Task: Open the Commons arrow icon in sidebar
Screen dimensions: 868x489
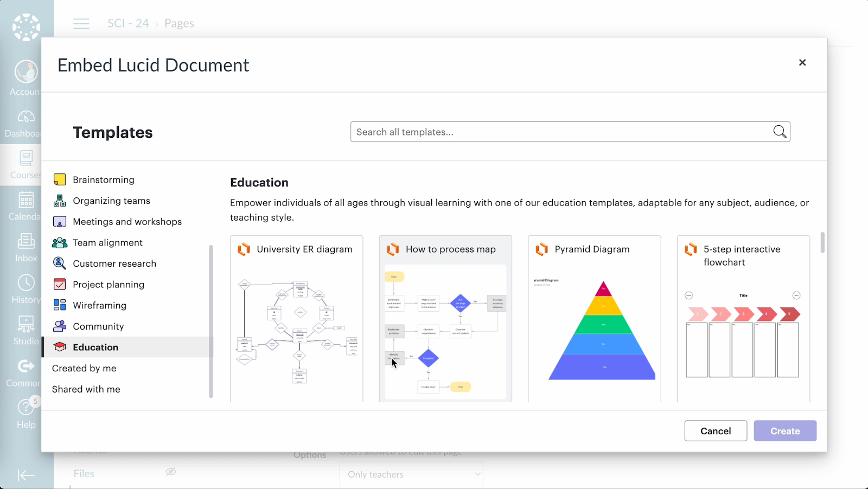Action: (x=26, y=366)
